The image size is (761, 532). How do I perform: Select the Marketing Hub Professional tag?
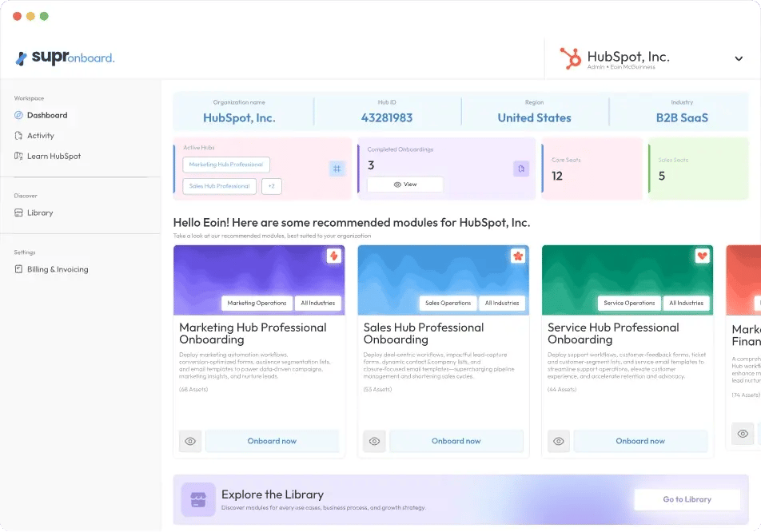tap(226, 165)
